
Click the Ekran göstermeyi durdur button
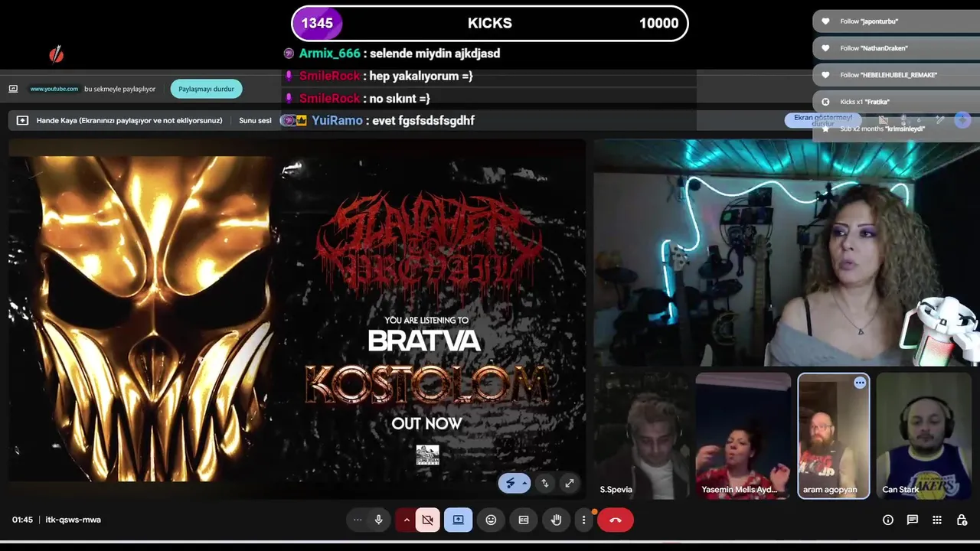coord(823,120)
